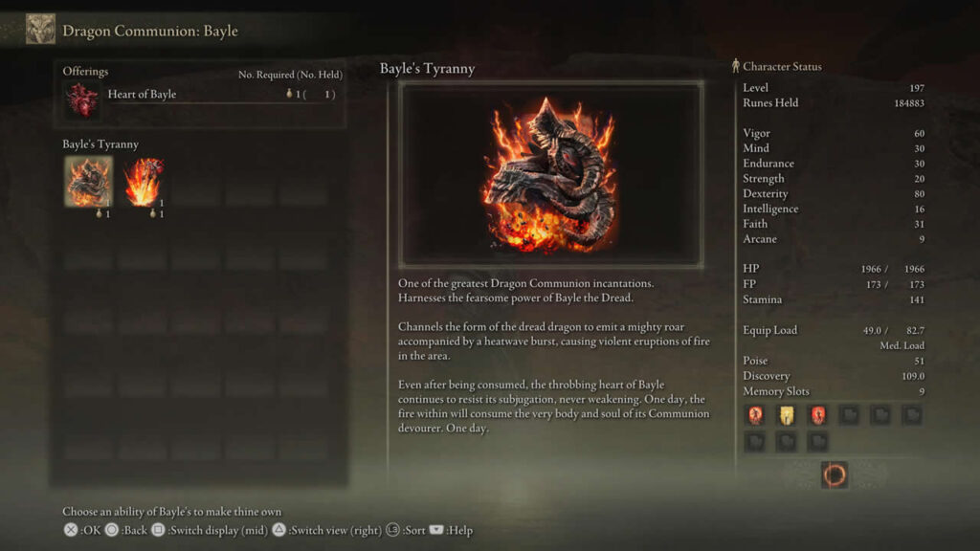Toggle Switch display (mid) square prompt

click(210, 530)
